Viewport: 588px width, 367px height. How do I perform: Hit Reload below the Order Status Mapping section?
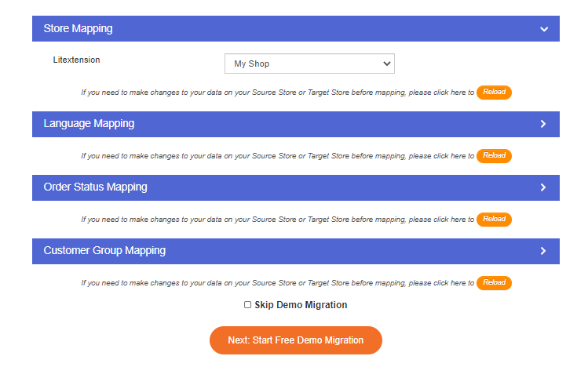[494, 220]
